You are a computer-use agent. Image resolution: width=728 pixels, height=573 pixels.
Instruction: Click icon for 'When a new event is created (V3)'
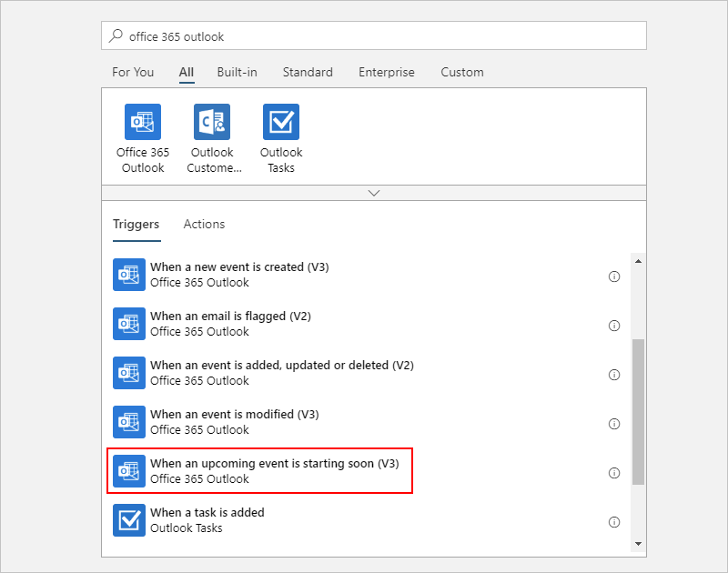[x=129, y=275]
